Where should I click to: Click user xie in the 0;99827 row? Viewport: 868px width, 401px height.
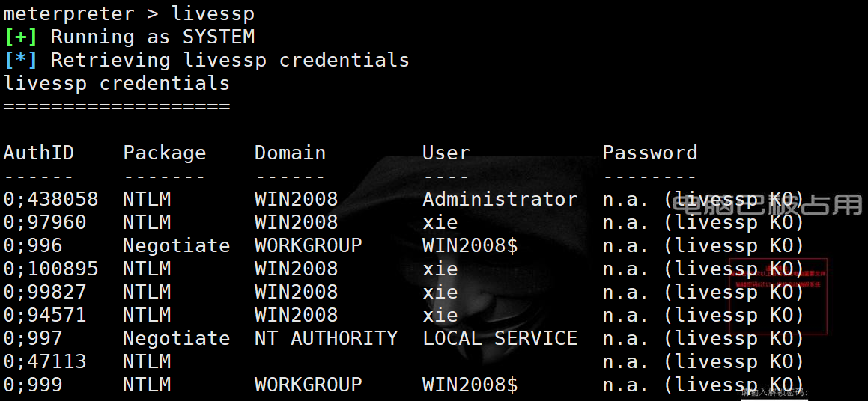[440, 292]
